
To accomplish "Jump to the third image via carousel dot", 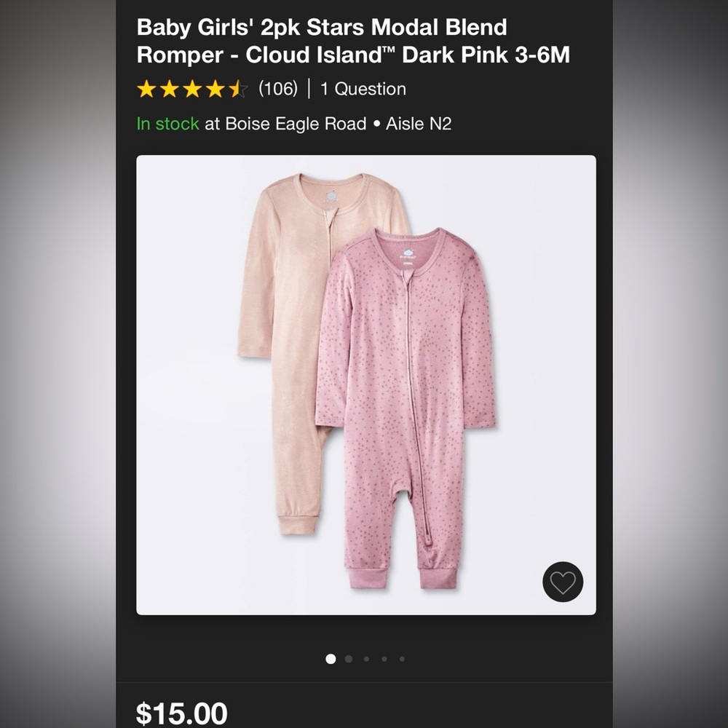I will [x=365, y=658].
